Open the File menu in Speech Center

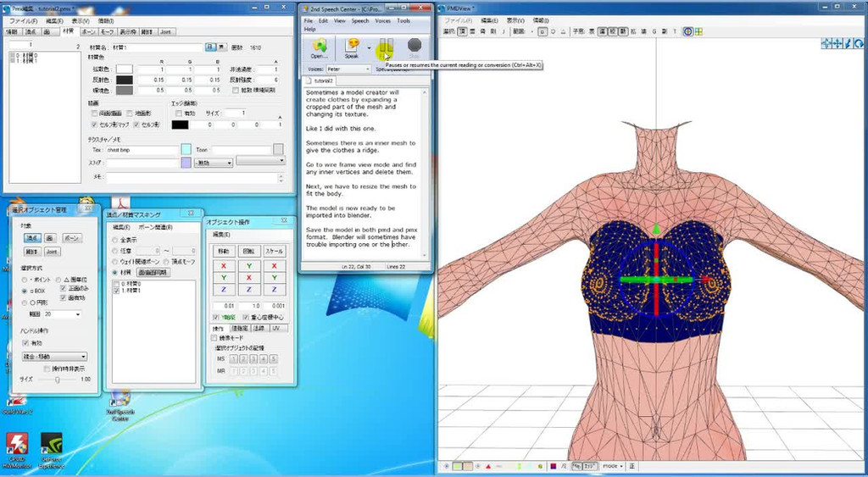[x=309, y=21]
